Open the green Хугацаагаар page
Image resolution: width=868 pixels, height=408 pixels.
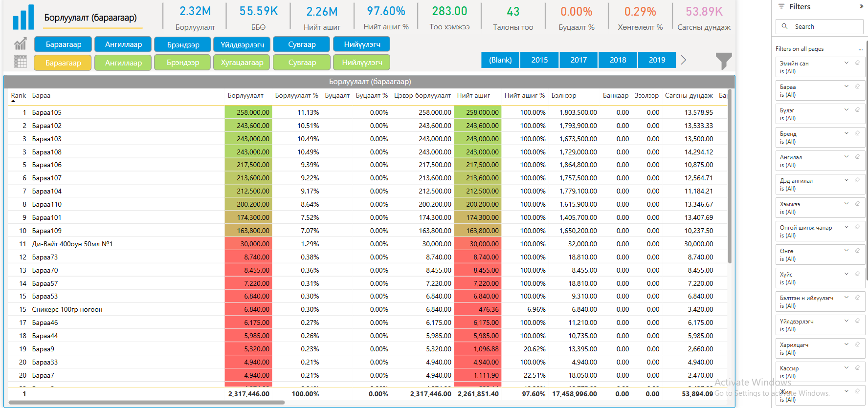coord(242,63)
